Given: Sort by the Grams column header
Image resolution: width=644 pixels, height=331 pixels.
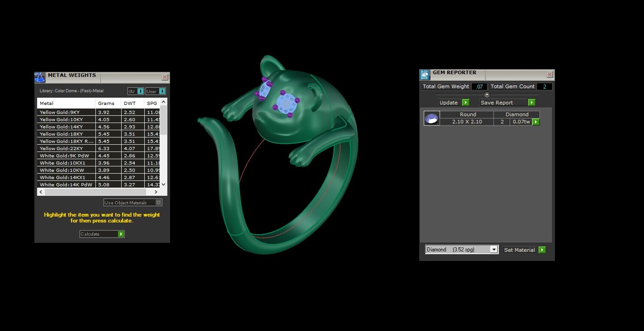Looking at the screenshot, I should [108, 103].
